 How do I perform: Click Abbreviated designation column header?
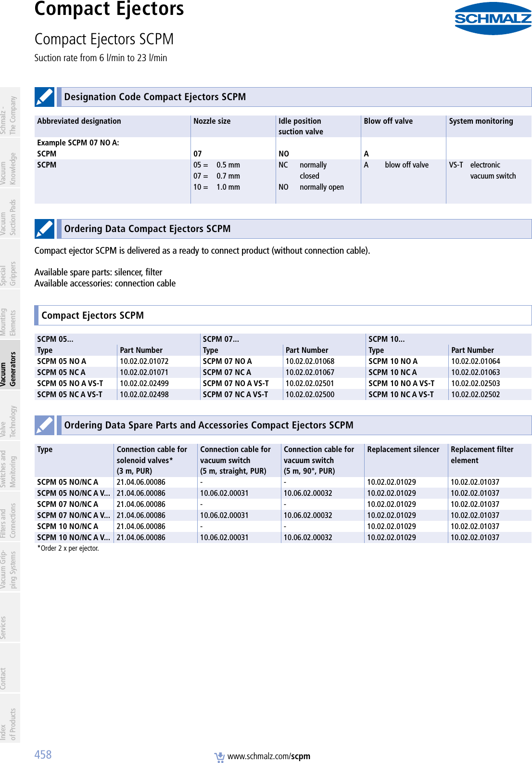pyautogui.click(x=79, y=121)
